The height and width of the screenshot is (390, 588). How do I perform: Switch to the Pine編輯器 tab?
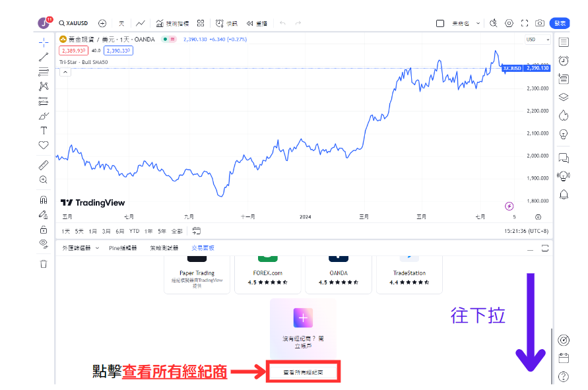pyautogui.click(x=123, y=248)
